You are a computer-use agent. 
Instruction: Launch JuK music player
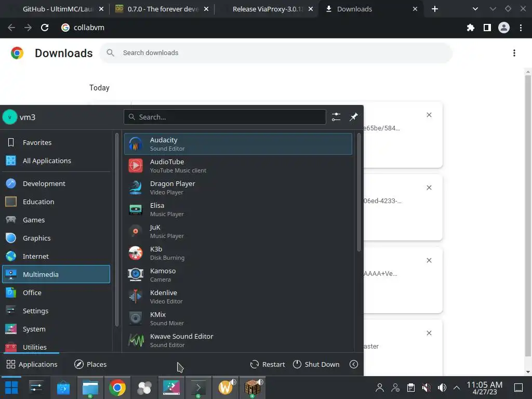pos(238,231)
